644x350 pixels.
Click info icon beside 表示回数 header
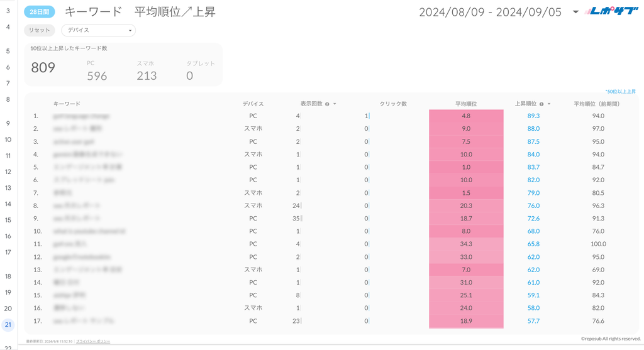[327, 104]
